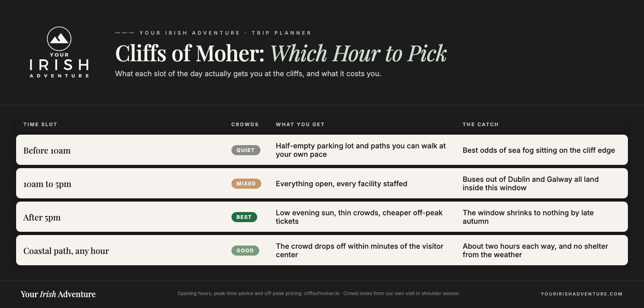
Task: Click the Crowds column header
Action: click(x=245, y=125)
